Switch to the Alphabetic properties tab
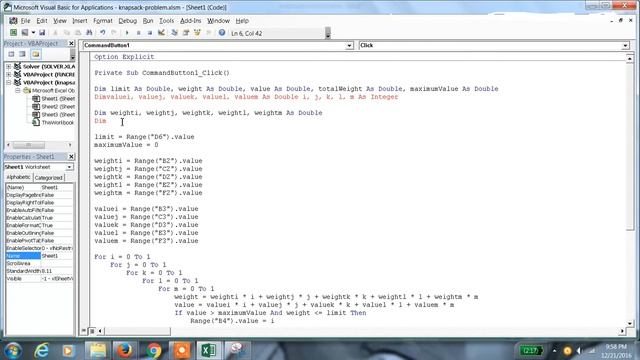This screenshot has width=640, height=360. coord(18,177)
